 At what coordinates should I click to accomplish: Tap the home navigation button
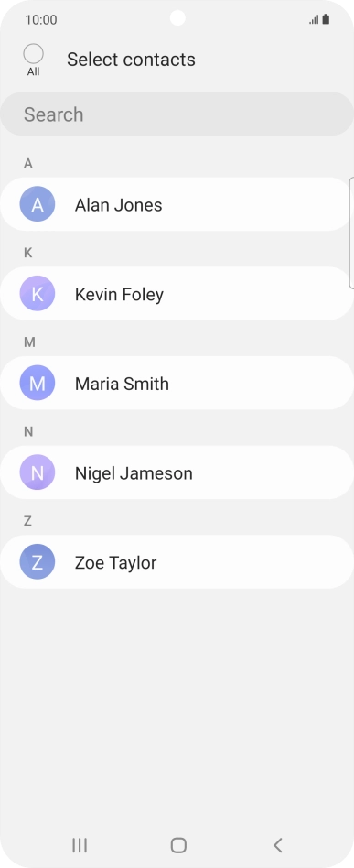(178, 845)
